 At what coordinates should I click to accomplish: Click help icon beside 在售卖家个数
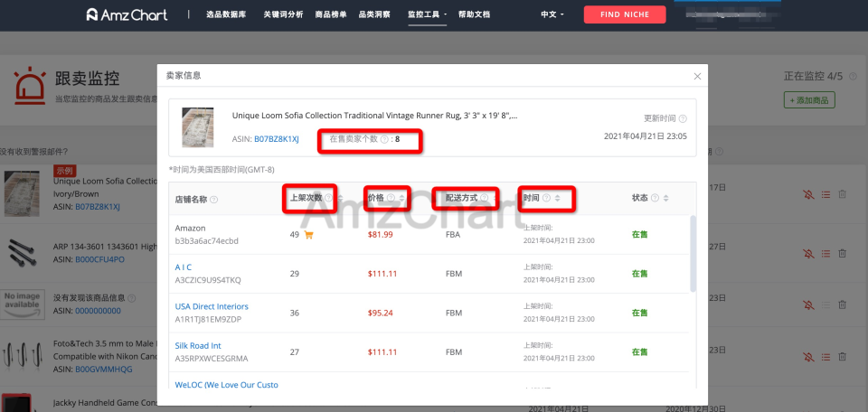click(x=385, y=139)
